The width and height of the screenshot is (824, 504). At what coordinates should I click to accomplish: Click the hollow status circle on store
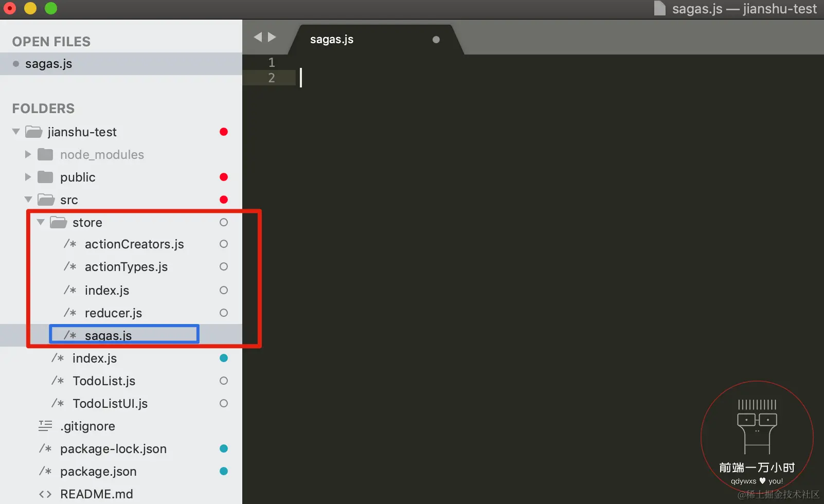coord(224,222)
